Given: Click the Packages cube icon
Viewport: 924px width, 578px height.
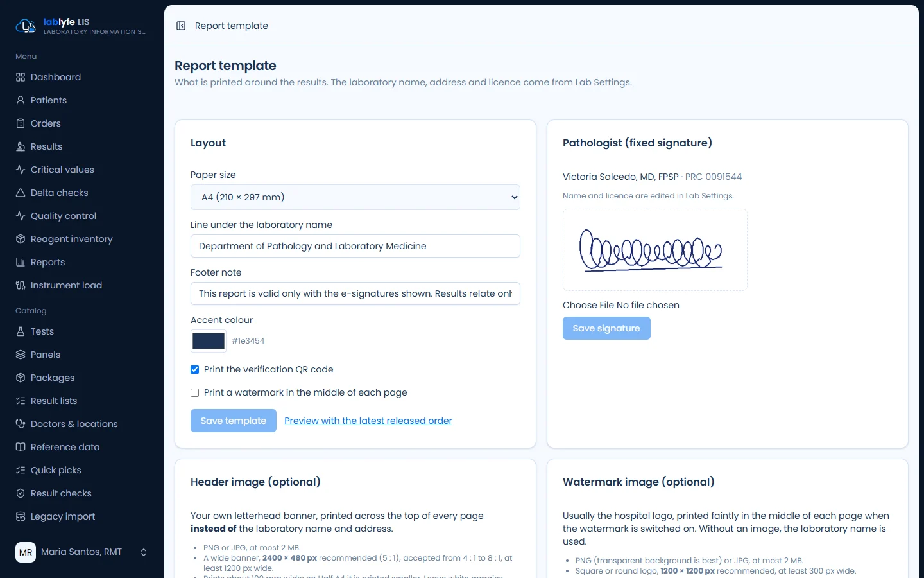Looking at the screenshot, I should point(21,378).
